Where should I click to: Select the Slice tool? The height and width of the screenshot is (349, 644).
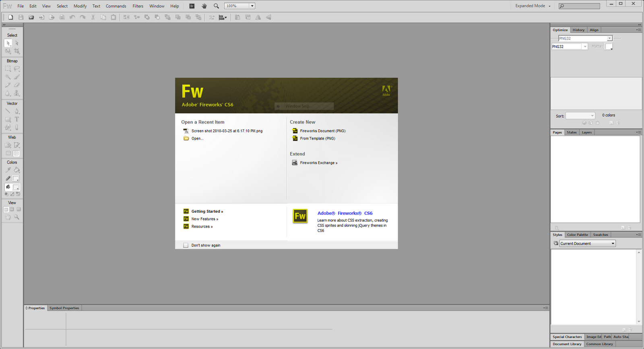tap(17, 145)
